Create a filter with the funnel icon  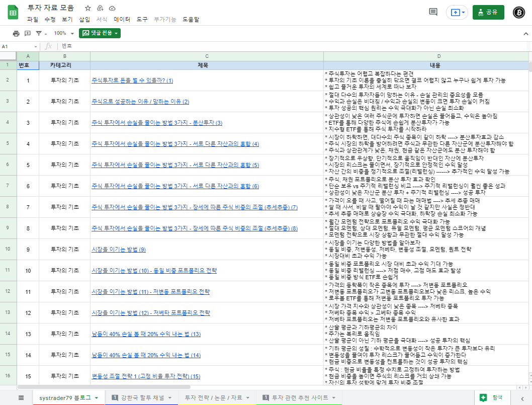[38, 32]
